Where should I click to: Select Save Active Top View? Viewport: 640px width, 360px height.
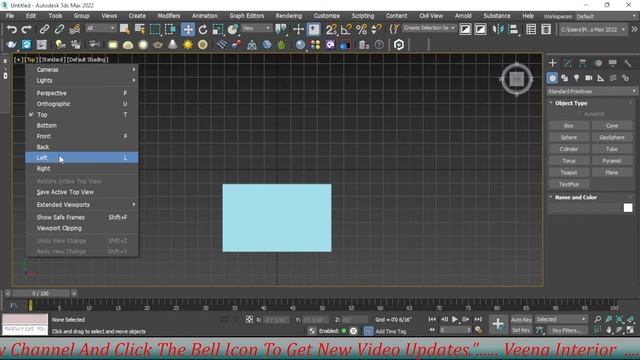(82, 192)
